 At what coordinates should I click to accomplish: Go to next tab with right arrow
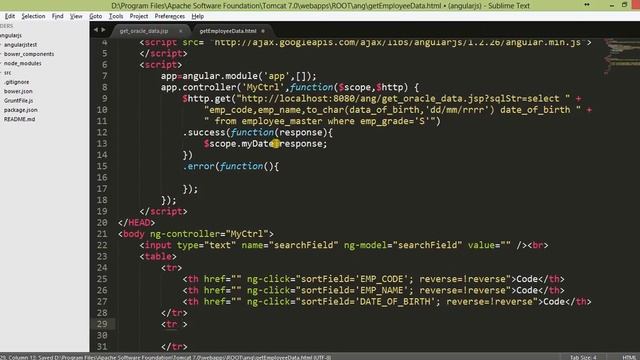pos(103,30)
